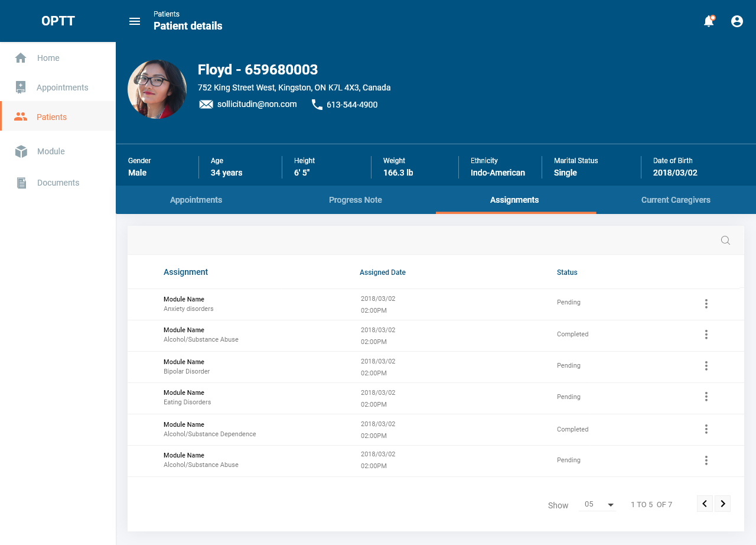
Task: Open Documents from the sidebar
Action: 58,183
